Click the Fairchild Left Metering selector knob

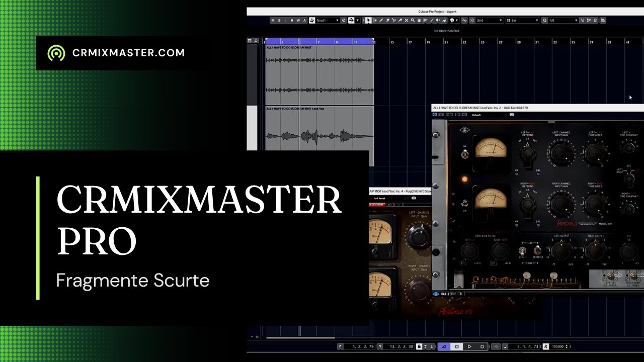(528, 153)
